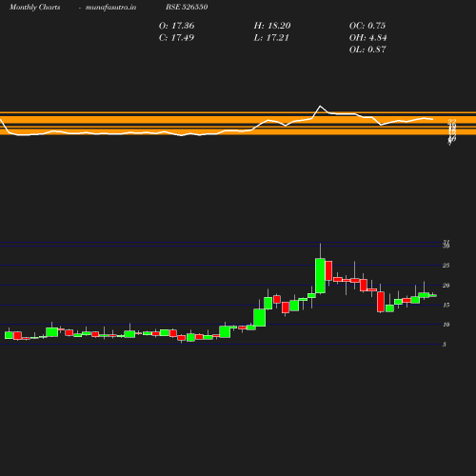Click the last candlestick on the chart
Screen dimensions: 476x476
(x=433, y=295)
